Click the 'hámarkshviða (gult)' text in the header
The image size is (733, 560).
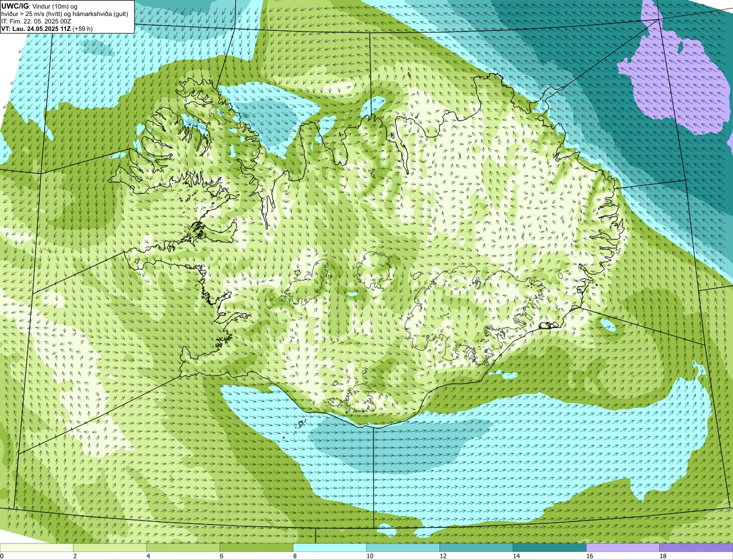(100, 14)
